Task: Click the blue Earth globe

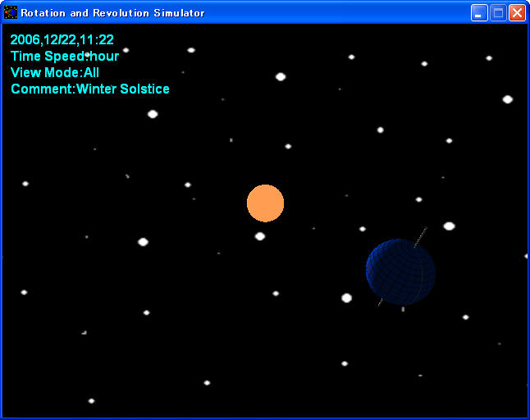Action: pyautogui.click(x=400, y=272)
